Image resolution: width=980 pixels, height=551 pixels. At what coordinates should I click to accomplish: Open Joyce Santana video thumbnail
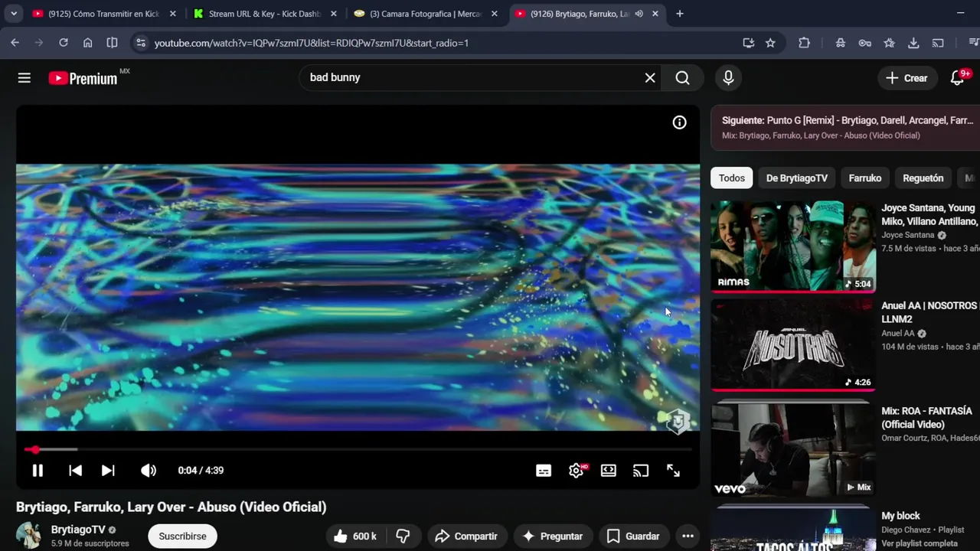[793, 246]
